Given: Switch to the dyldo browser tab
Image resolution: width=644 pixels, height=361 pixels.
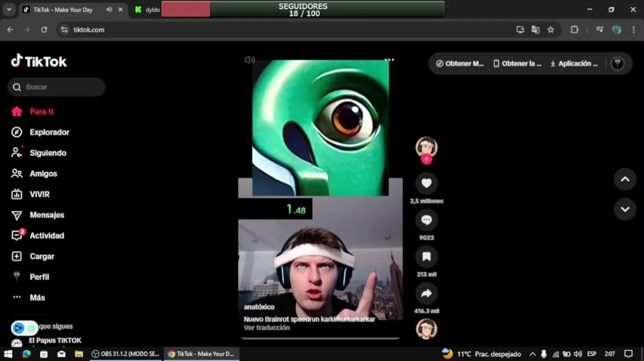Looking at the screenshot, I should pos(147,10).
